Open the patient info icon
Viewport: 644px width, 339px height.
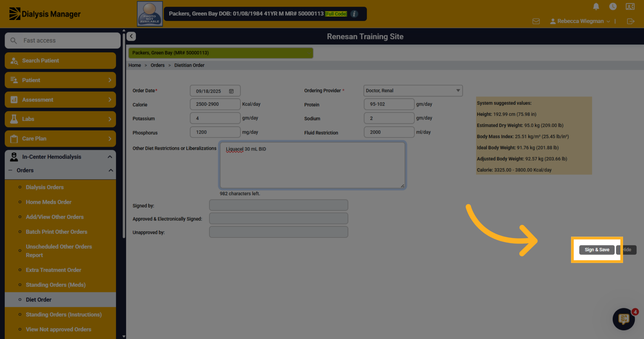pos(354,14)
